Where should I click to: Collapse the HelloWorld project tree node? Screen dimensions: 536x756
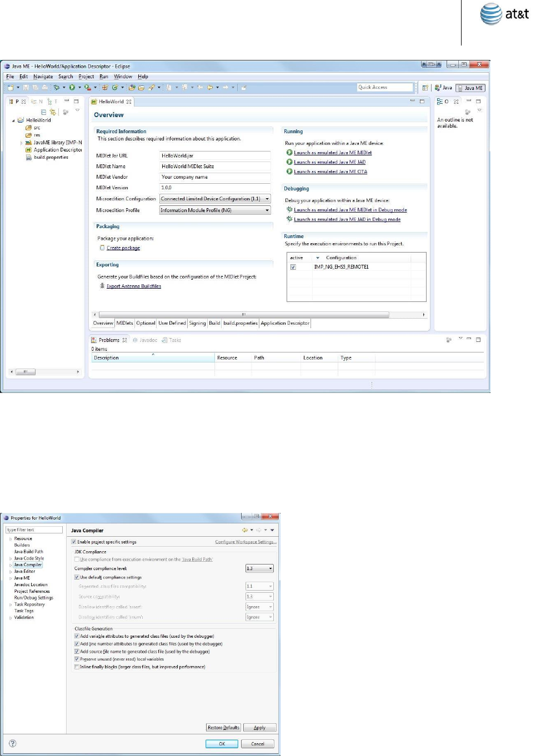[13, 120]
